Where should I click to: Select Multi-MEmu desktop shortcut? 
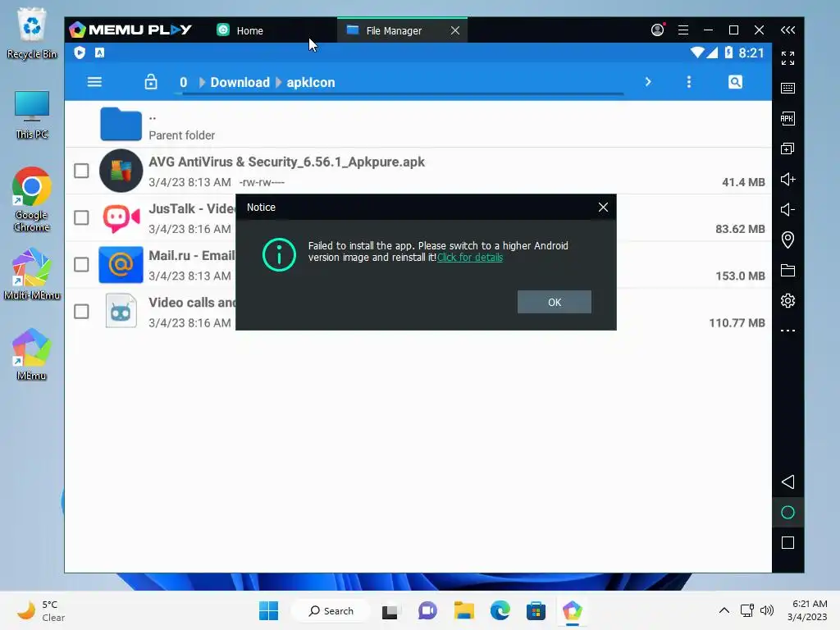coord(32,273)
